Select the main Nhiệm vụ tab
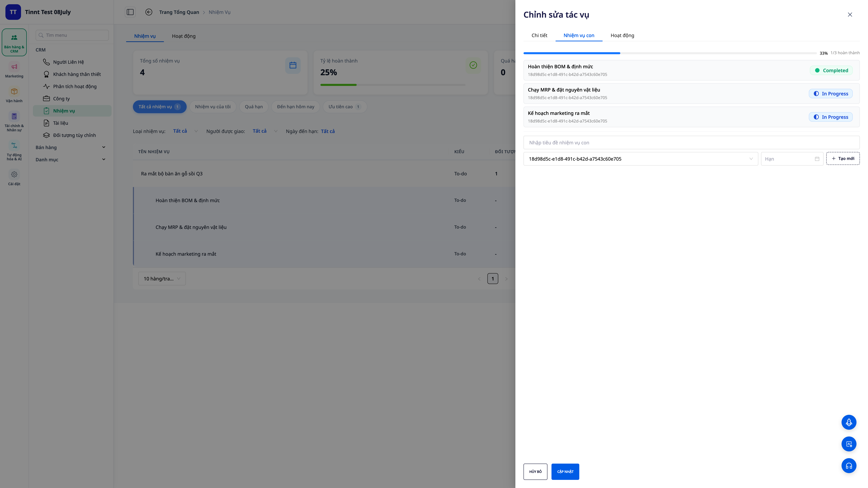 click(x=145, y=36)
